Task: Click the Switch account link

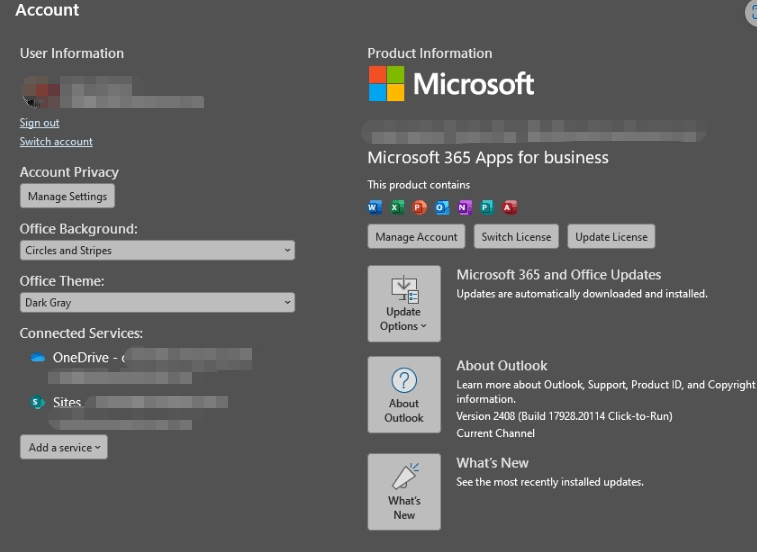Action: (x=56, y=142)
